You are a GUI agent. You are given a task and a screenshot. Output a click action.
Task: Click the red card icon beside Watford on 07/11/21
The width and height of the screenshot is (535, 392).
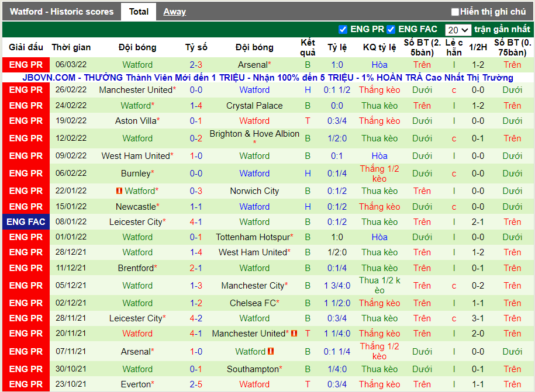[x=271, y=351]
